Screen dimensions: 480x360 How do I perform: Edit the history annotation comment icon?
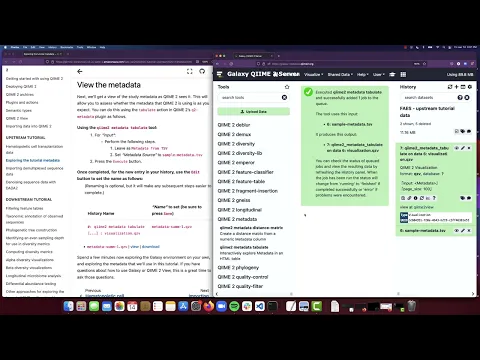469,132
